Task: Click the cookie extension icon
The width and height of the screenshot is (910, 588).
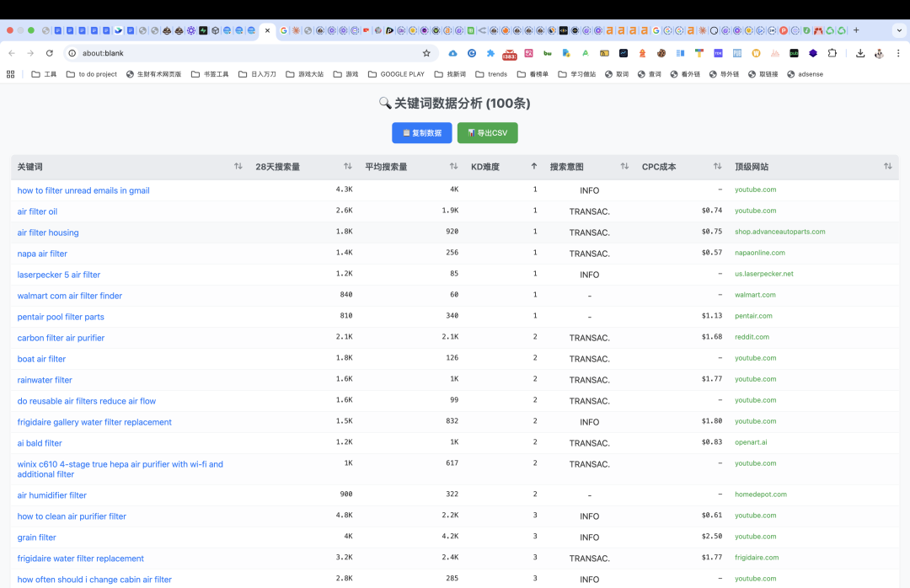Action: tap(661, 53)
